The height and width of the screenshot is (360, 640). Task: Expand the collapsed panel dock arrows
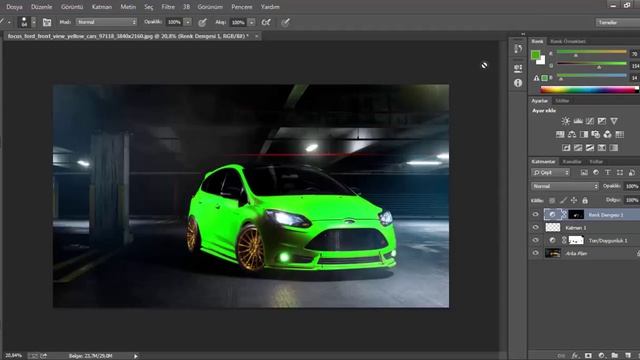[x=523, y=34]
